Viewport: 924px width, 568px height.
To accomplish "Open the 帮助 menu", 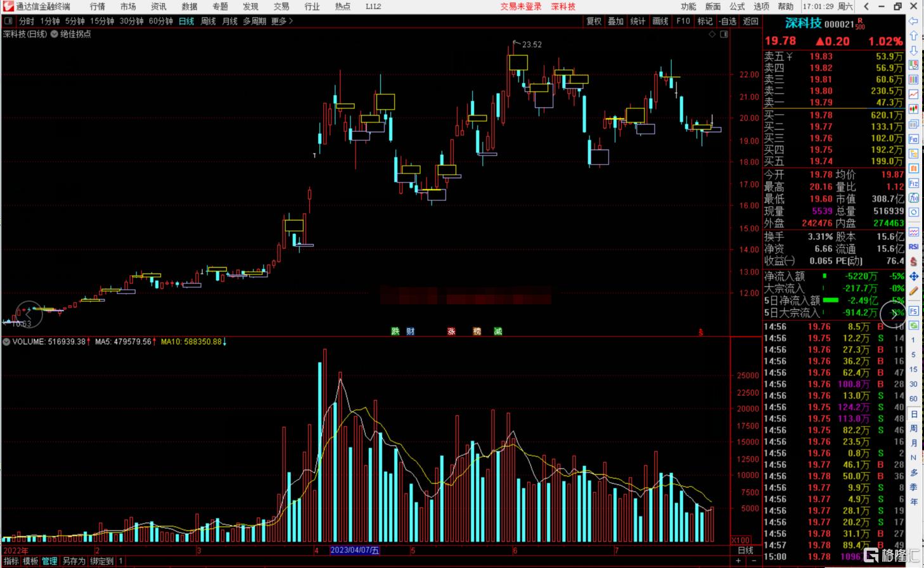I will [786, 6].
